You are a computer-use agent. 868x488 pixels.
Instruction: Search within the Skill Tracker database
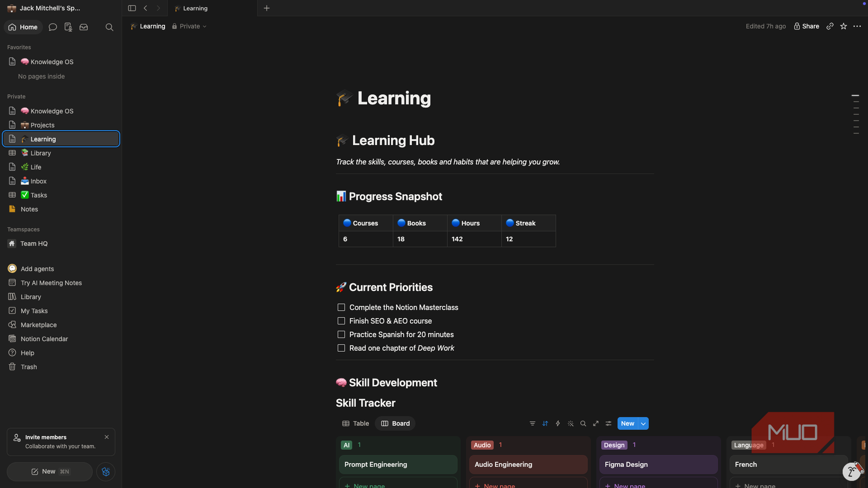(583, 424)
